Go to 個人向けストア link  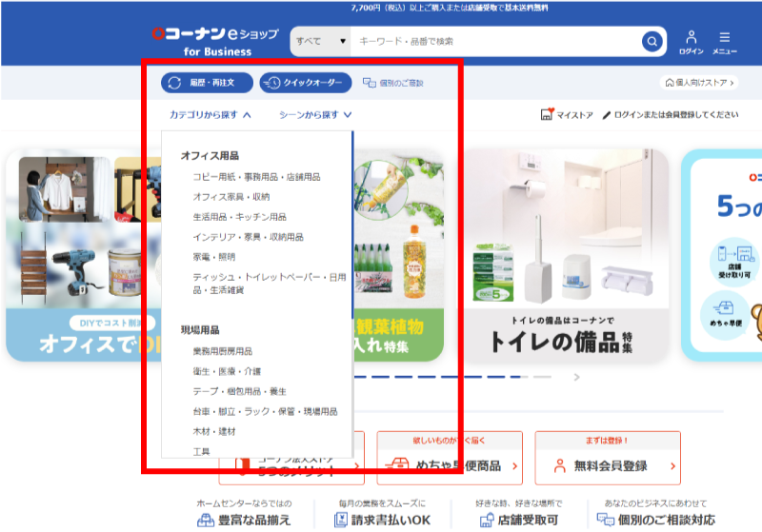[x=700, y=83]
